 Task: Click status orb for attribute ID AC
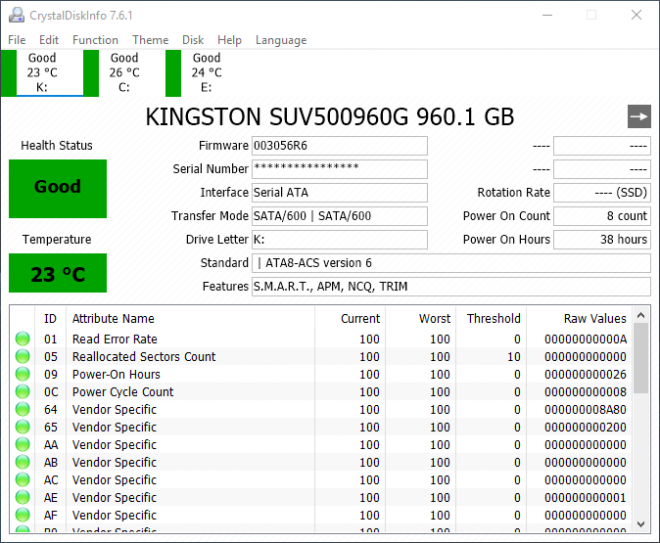point(22,480)
